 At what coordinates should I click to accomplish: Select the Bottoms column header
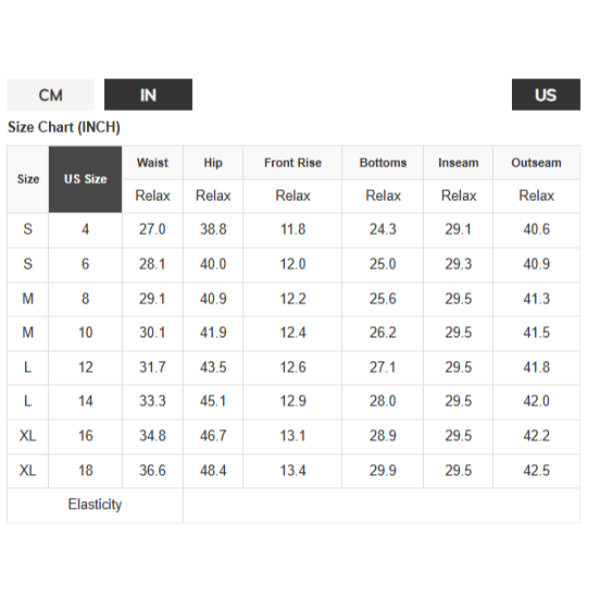[383, 163]
